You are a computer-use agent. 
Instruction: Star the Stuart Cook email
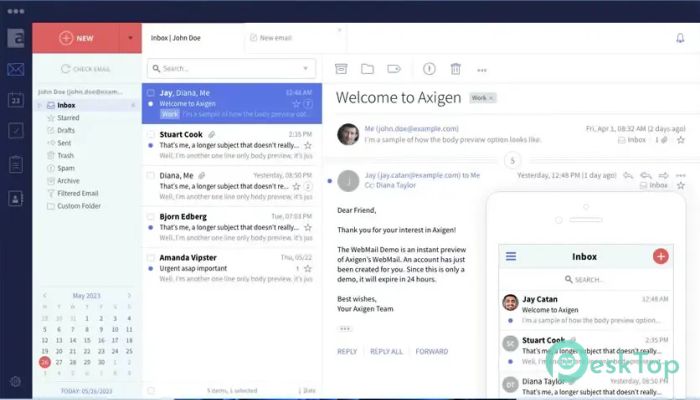(x=308, y=145)
